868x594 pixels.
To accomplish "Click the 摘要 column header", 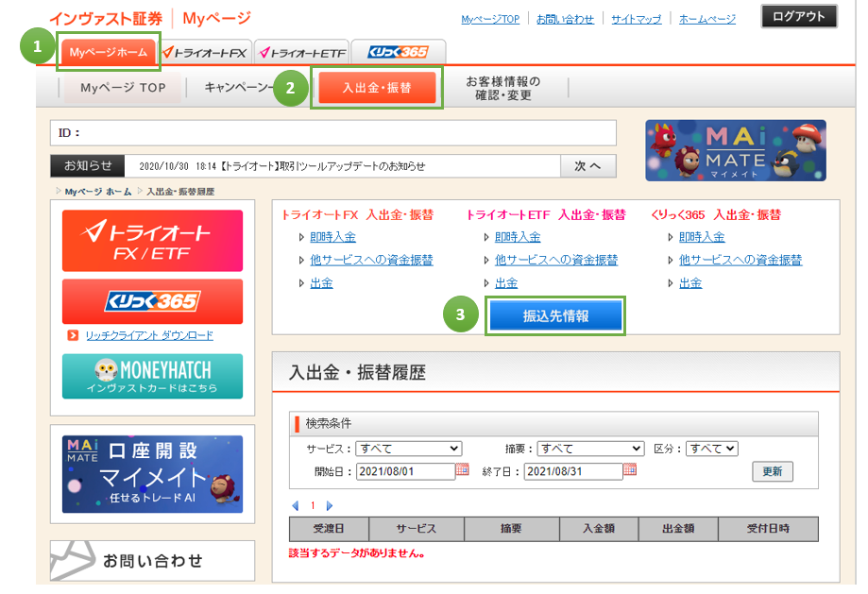I will click(x=512, y=529).
